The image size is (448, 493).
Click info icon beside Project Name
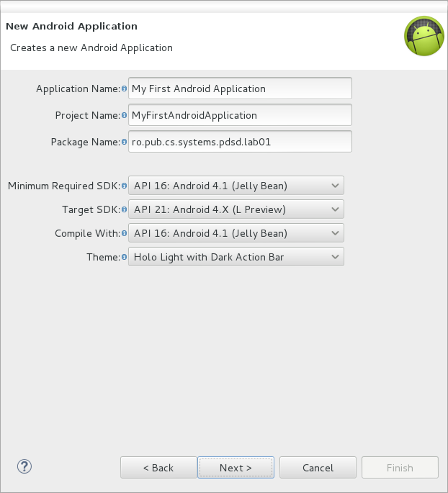(x=125, y=115)
